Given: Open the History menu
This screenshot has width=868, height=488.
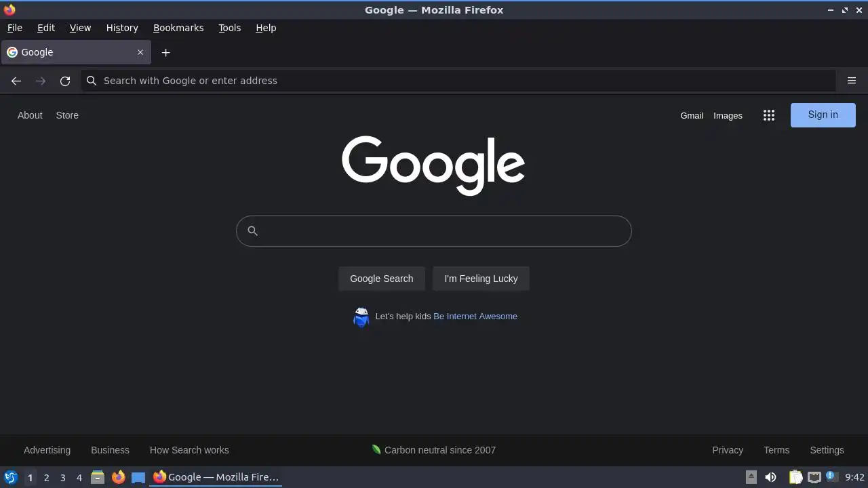Looking at the screenshot, I should tap(122, 28).
